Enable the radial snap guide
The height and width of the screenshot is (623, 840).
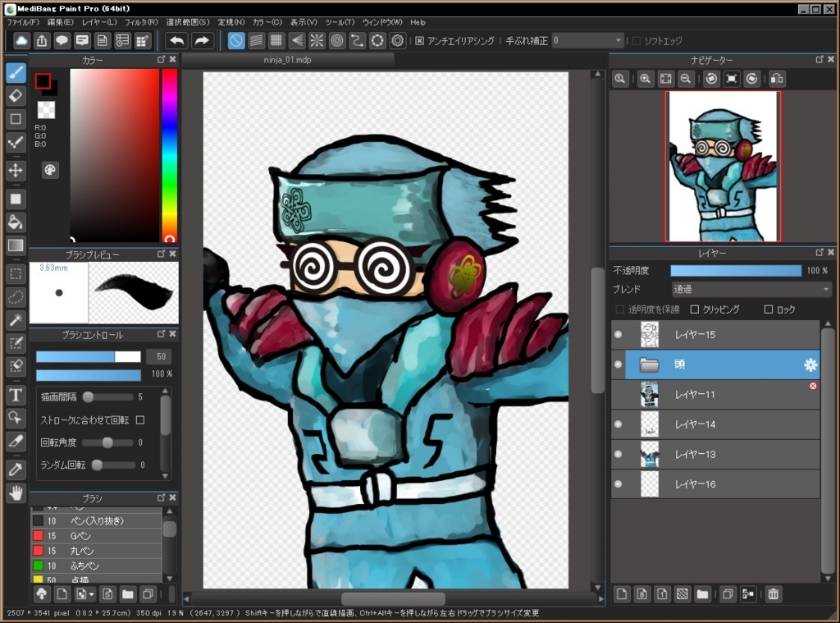pos(317,41)
